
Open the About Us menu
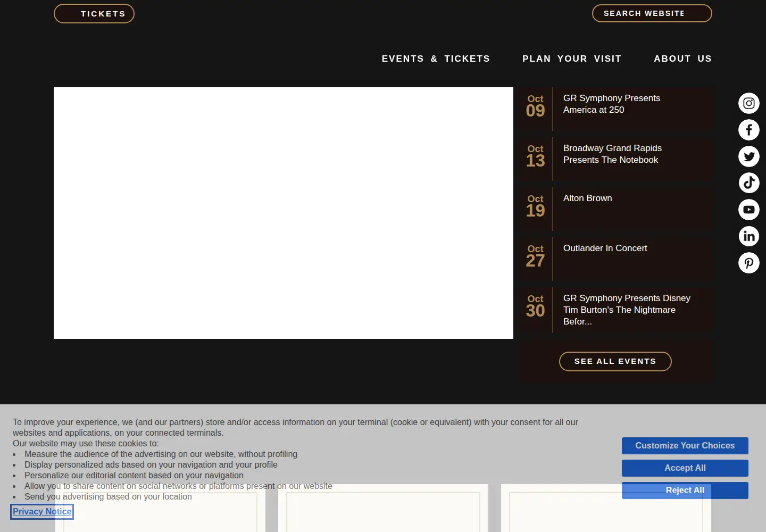682,59
